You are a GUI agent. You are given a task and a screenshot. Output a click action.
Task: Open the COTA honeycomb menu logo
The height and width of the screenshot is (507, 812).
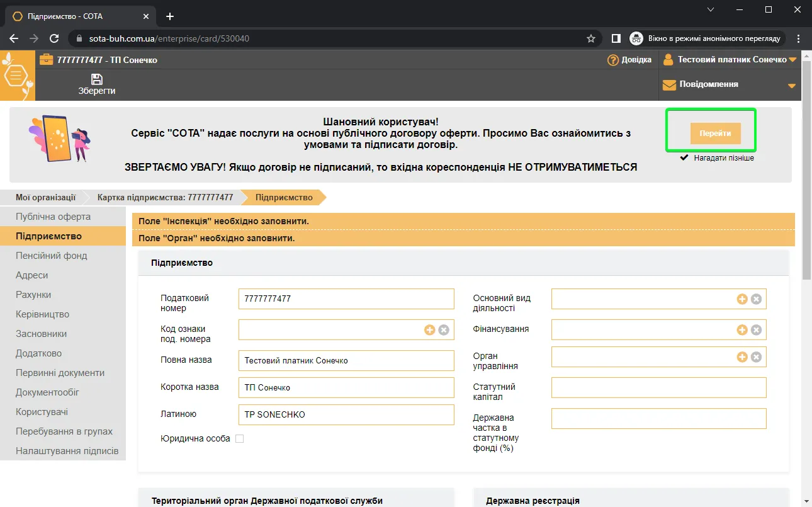click(17, 76)
